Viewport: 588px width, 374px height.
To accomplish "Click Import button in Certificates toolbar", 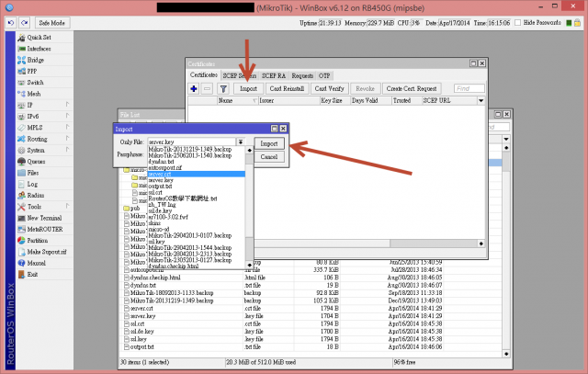I will (248, 88).
